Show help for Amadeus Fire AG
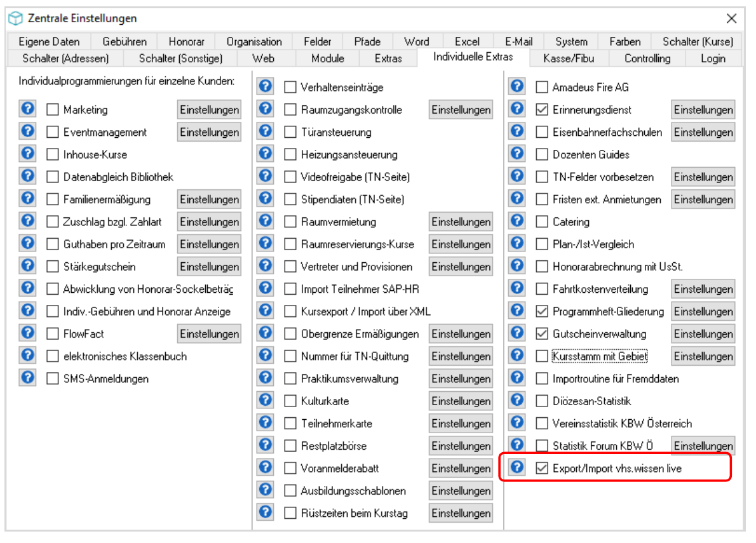Viewport: 756px width, 543px height. (x=517, y=86)
